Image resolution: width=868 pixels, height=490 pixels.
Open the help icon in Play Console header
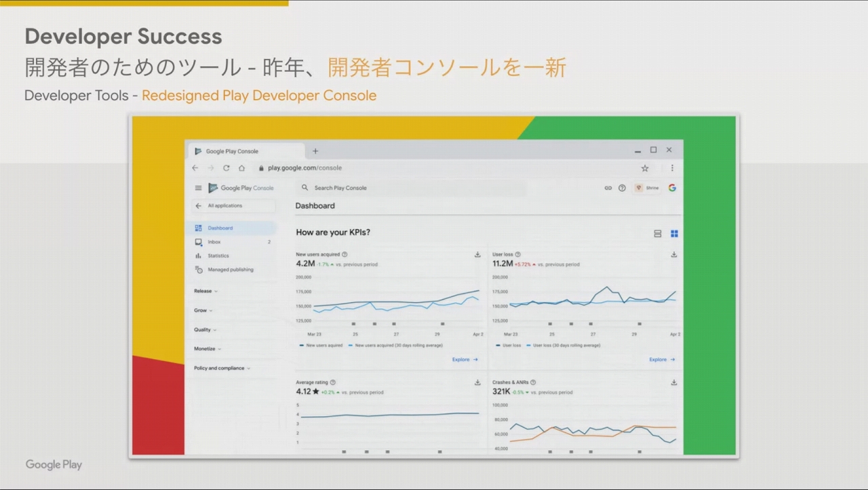pyautogui.click(x=622, y=188)
